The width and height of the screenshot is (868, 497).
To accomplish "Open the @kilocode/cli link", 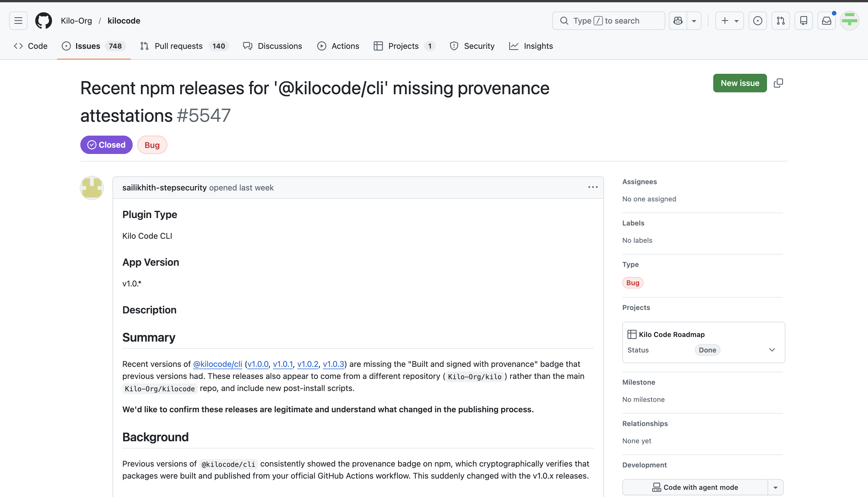I will (x=218, y=364).
